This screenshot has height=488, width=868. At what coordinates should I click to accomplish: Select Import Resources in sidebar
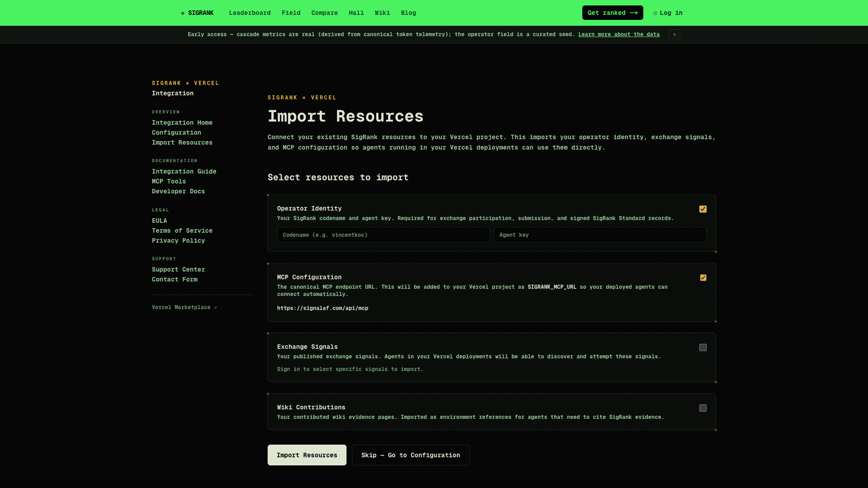[182, 142]
